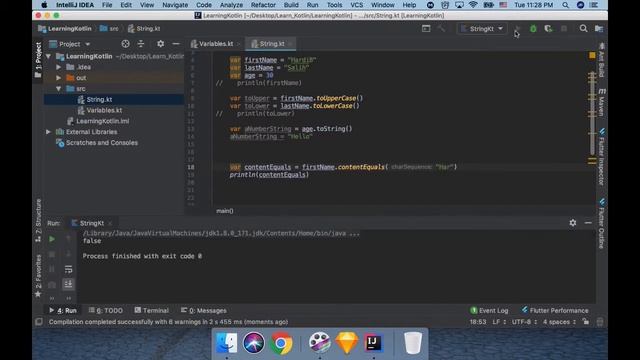Click the editor vertical scrollbar thumb
The image size is (640, 360).
[x=592, y=113]
